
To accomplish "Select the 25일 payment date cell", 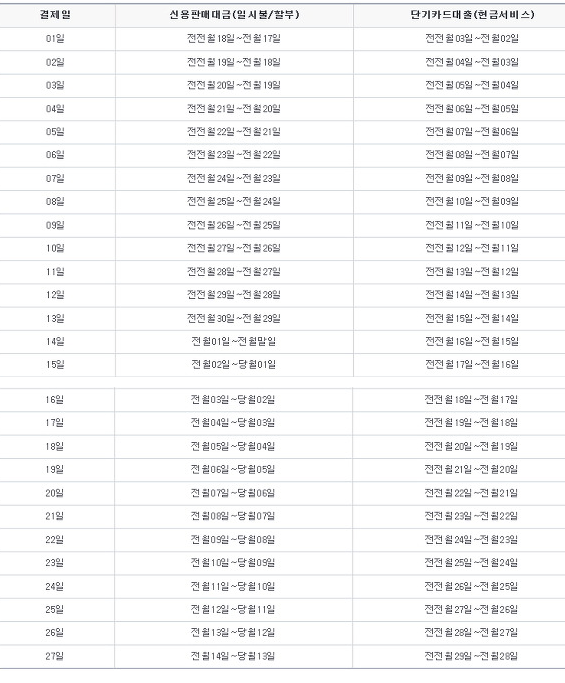I will point(54,609).
